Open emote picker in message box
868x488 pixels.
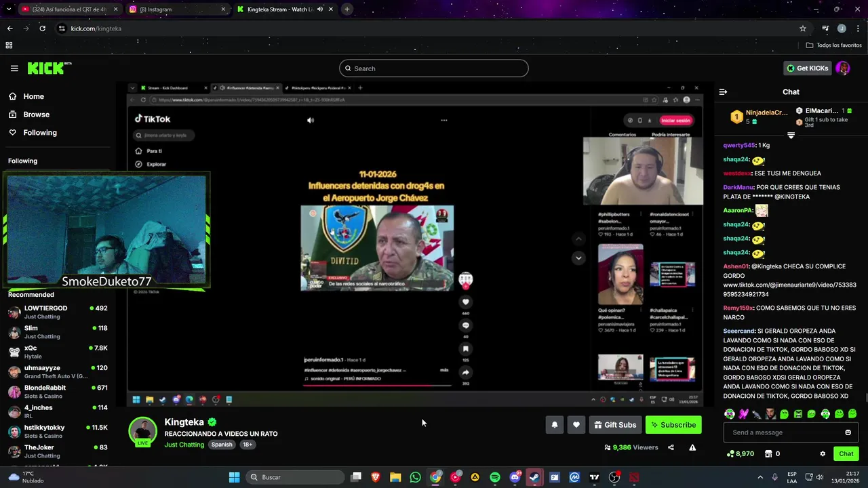coord(848,432)
